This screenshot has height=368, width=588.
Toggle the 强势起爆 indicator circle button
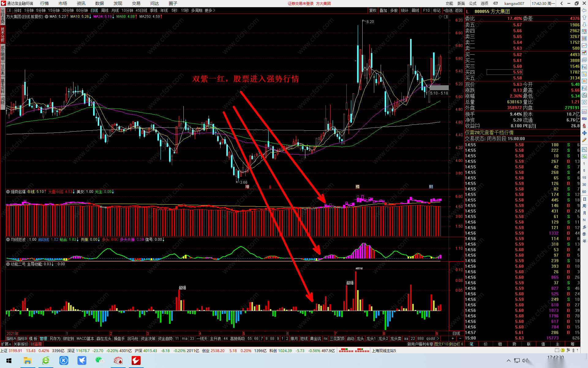(x=8, y=192)
